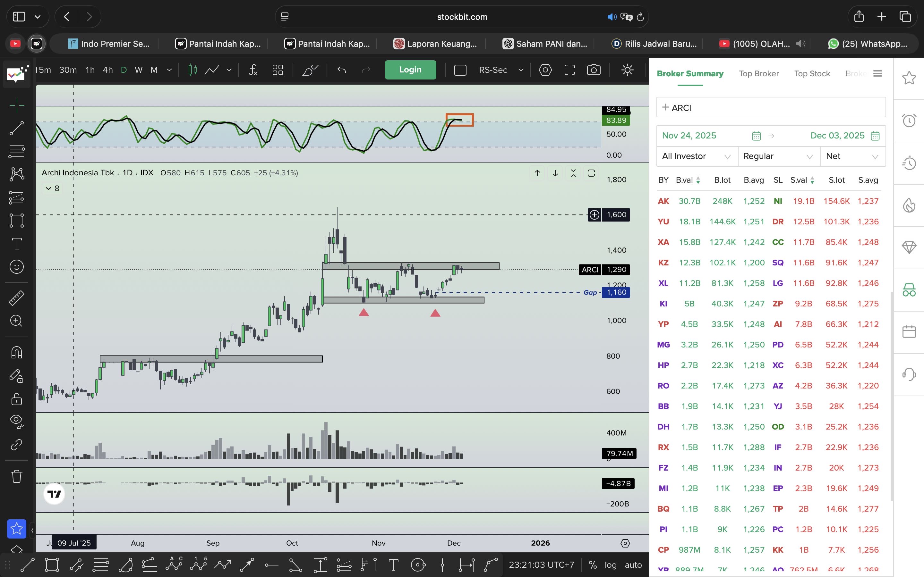Activate the ruler measure tool
Image resolution: width=924 pixels, height=577 pixels.
pyautogui.click(x=16, y=298)
